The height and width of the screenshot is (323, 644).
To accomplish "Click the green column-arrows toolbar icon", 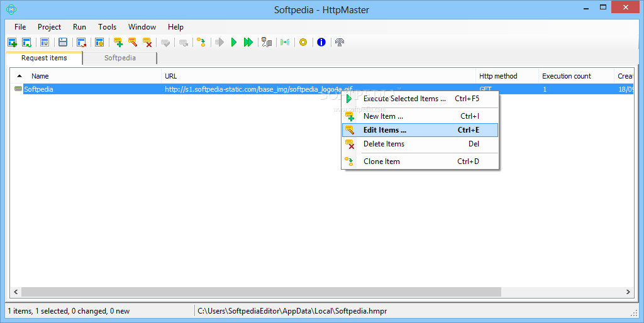I will pos(285,42).
